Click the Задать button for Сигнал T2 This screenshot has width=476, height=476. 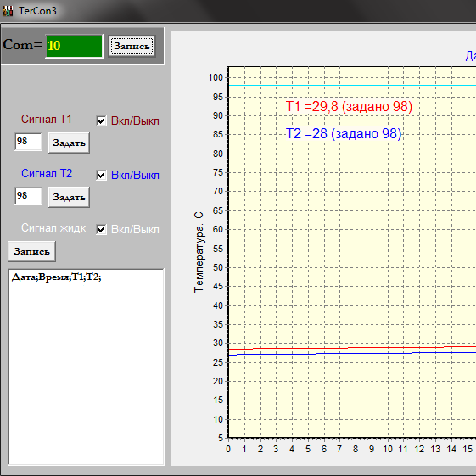[x=69, y=197]
